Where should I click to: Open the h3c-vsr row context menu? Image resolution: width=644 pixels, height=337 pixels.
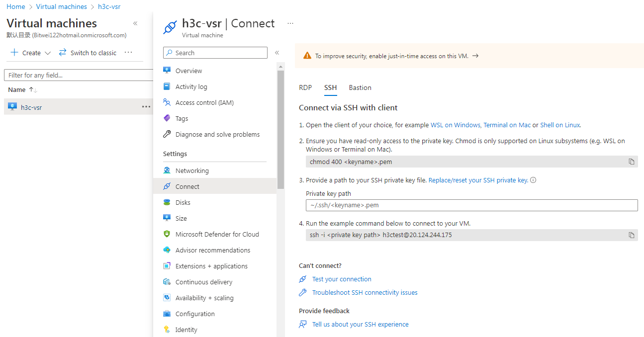146,107
